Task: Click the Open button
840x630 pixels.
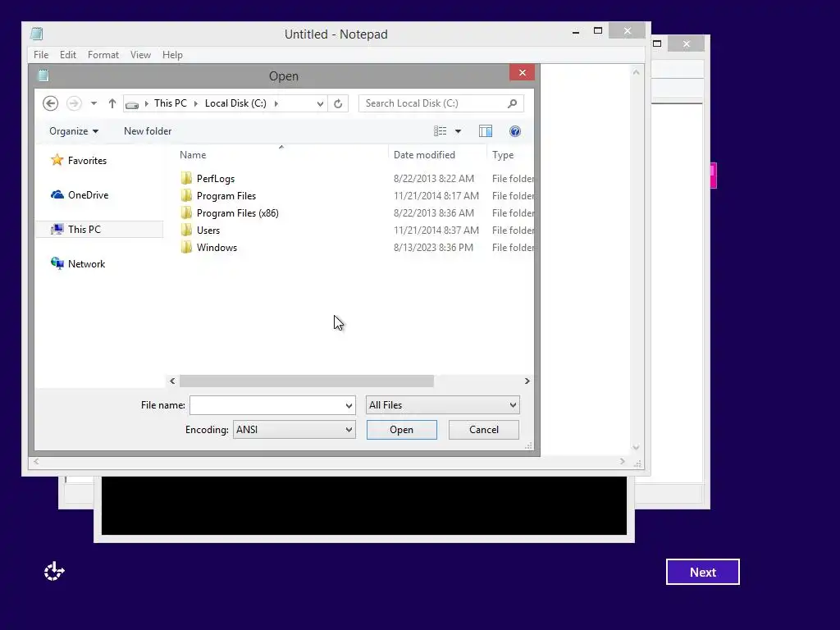Action: [402, 430]
